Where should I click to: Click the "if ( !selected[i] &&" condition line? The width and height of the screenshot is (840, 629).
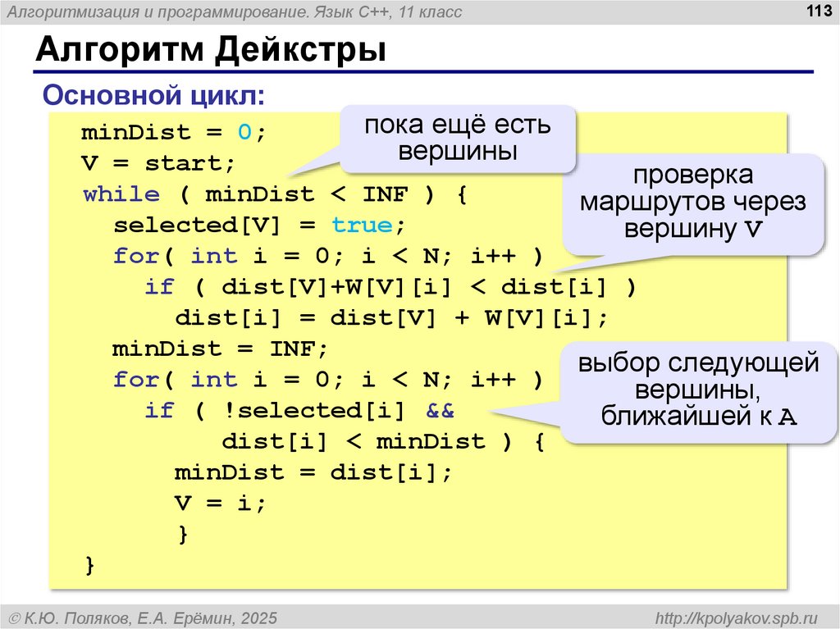pyautogui.click(x=299, y=411)
